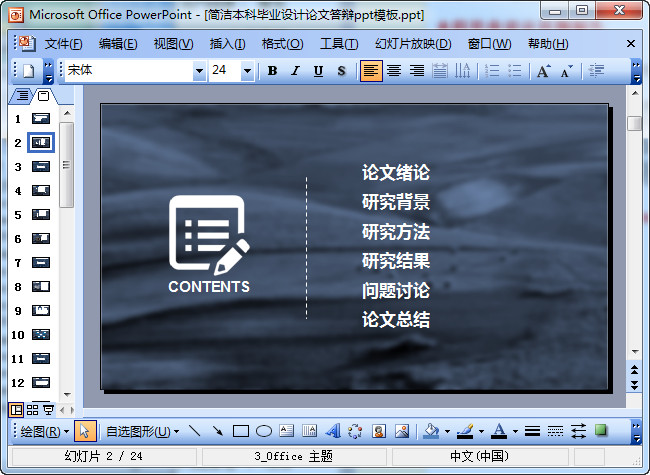Open the 窗口(W) menu
Screen dimensions: 650x475
tap(489, 44)
